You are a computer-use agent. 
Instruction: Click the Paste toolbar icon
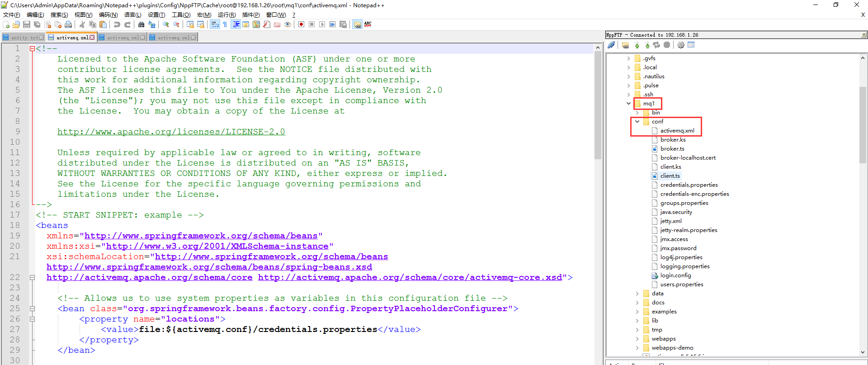pos(103,24)
